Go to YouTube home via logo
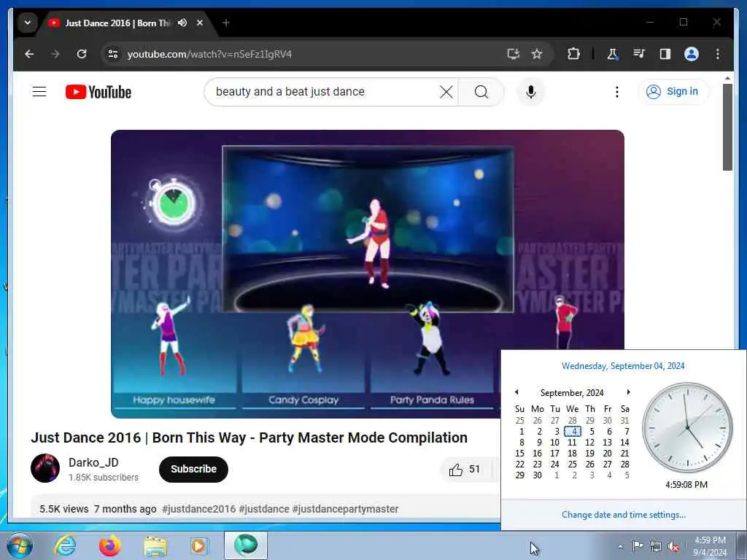This screenshot has height=560, width=747. 98,92
